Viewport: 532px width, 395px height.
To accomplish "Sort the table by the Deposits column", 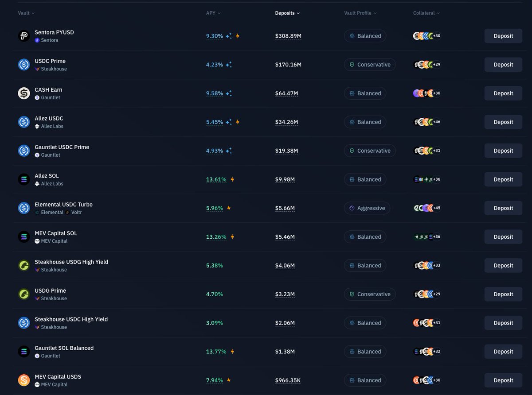I will pyautogui.click(x=287, y=13).
